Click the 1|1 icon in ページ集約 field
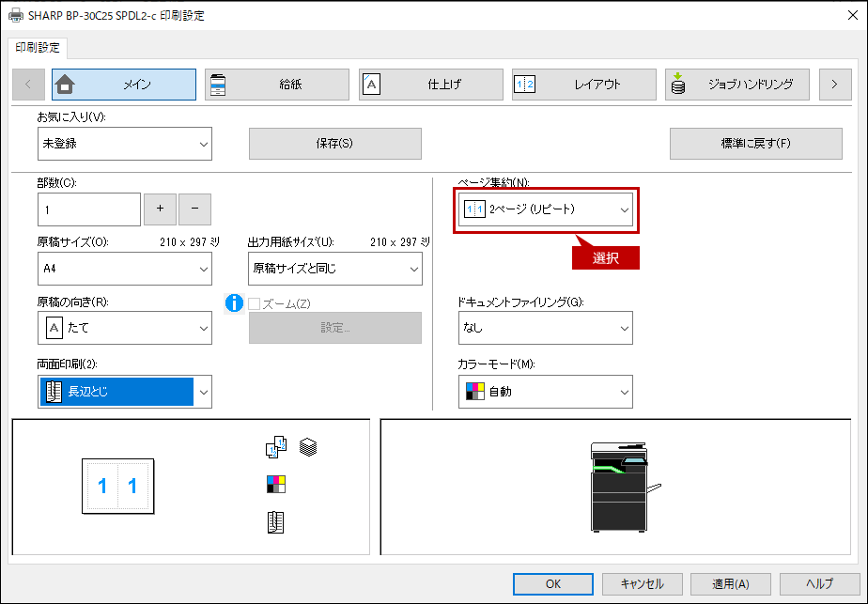868x604 pixels. coord(474,209)
